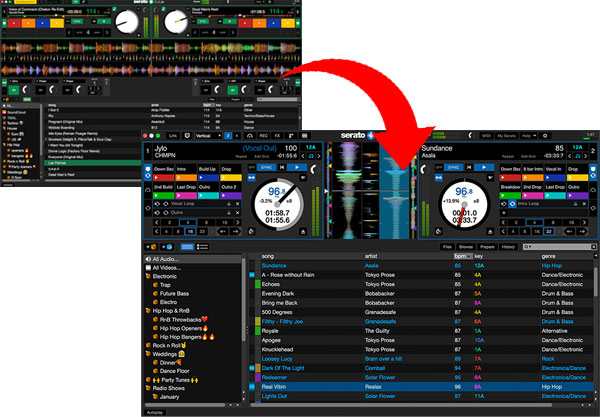Click the Autoplay button
The image size is (600, 417).
coord(155,412)
